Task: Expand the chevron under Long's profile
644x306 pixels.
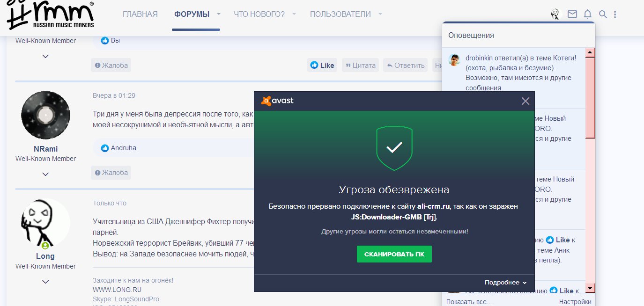Action: [45, 282]
